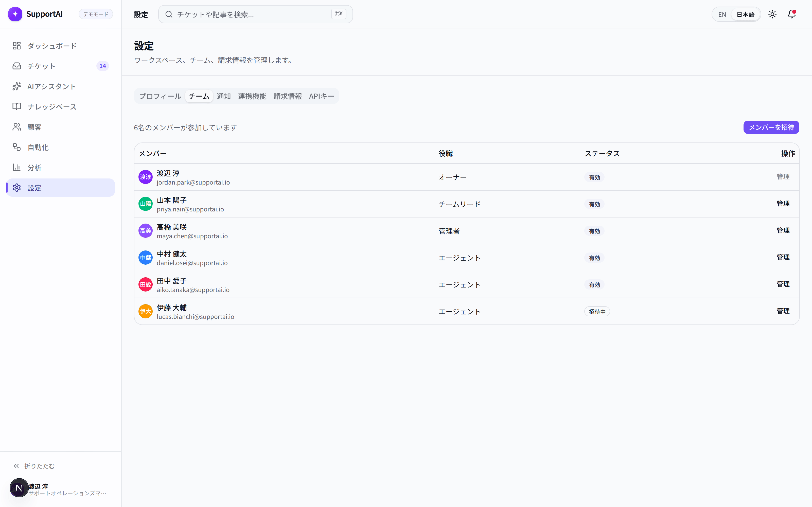Click the ステータス column header

point(602,154)
